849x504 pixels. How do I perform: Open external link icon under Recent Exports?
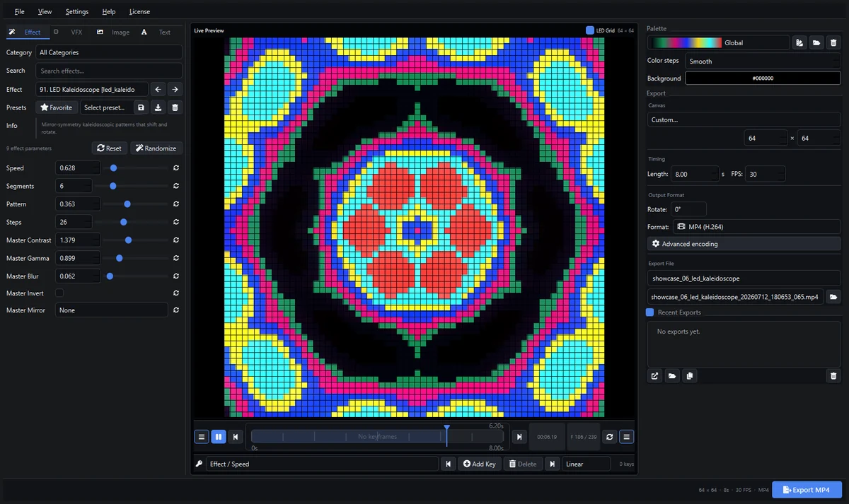point(655,376)
